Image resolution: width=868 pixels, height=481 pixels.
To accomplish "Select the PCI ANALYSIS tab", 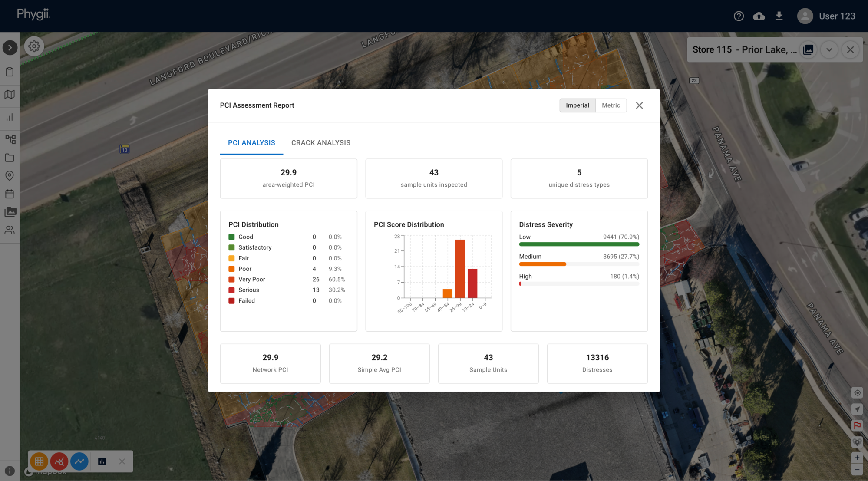I will pos(251,143).
